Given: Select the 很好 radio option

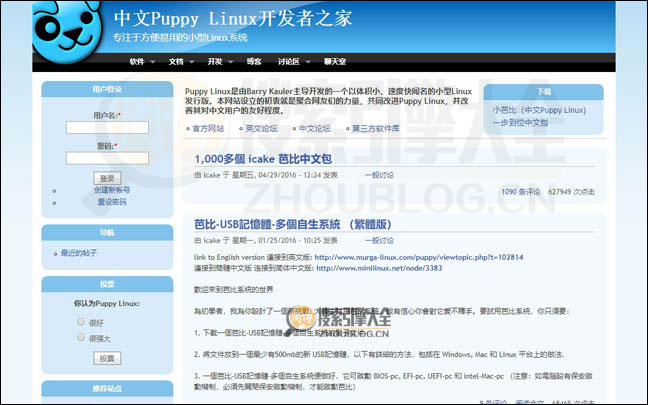Looking at the screenshot, I should 81,322.
